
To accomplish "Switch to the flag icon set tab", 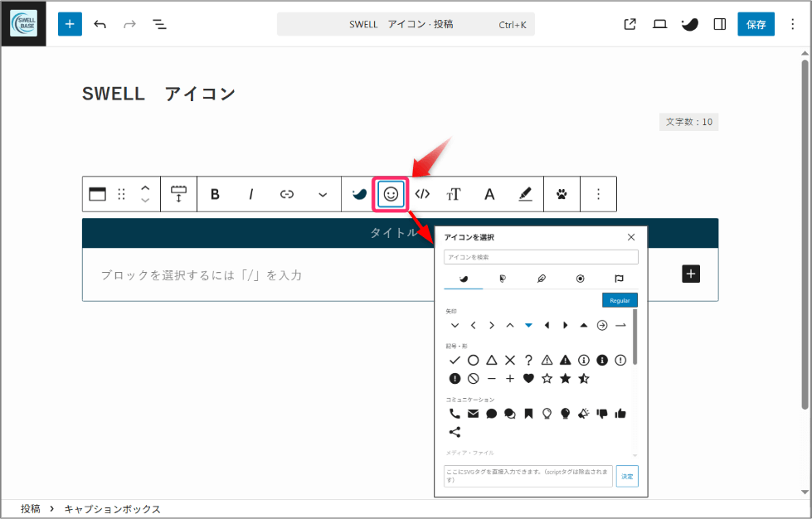I will pyautogui.click(x=619, y=279).
